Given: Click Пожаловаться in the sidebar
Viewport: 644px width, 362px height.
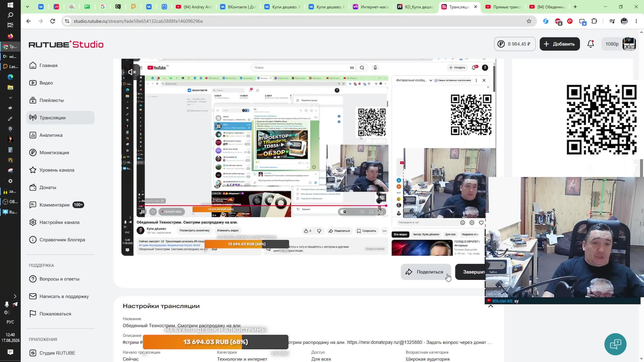Looking at the screenshot, I should pyautogui.click(x=60, y=314).
